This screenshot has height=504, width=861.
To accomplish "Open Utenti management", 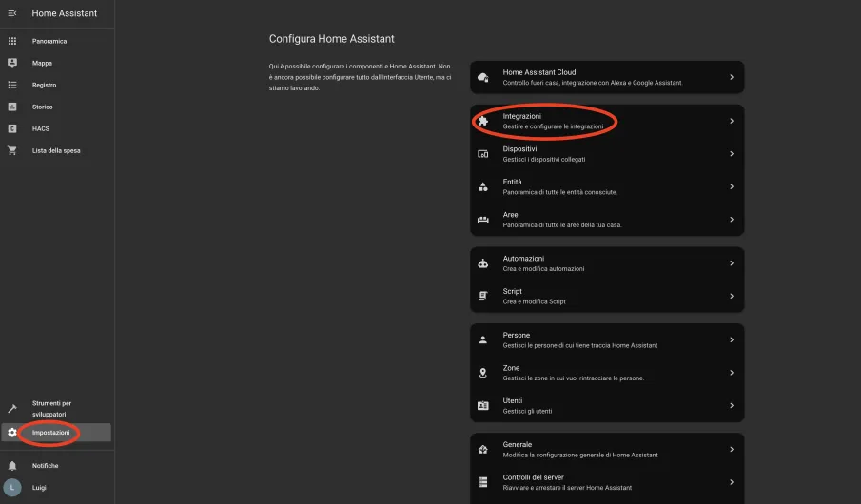I will [x=607, y=406].
